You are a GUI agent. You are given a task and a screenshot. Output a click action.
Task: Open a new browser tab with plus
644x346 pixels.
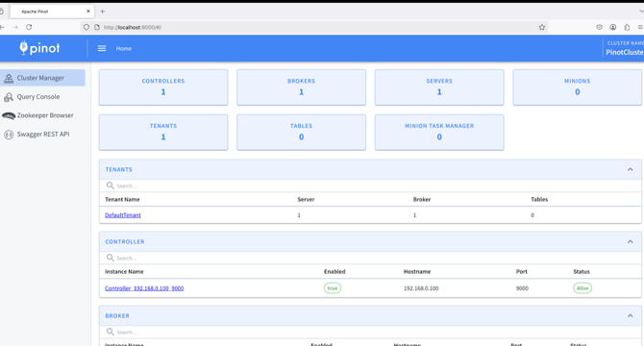point(103,12)
